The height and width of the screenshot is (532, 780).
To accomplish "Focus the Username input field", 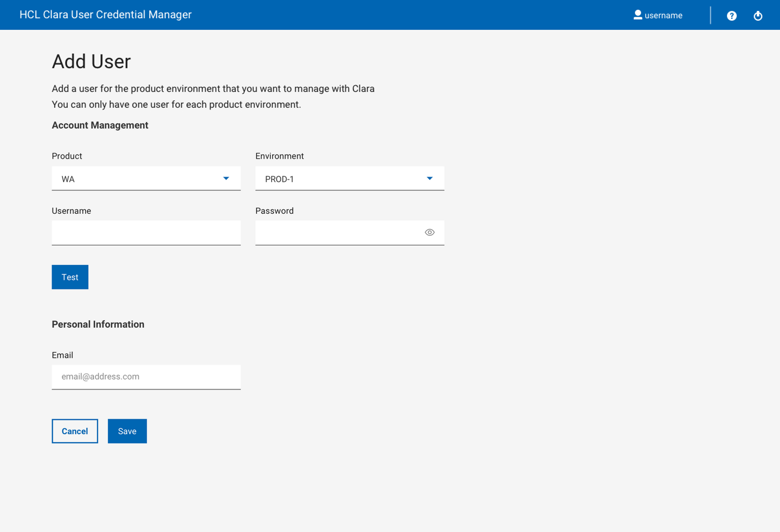I will (x=146, y=233).
